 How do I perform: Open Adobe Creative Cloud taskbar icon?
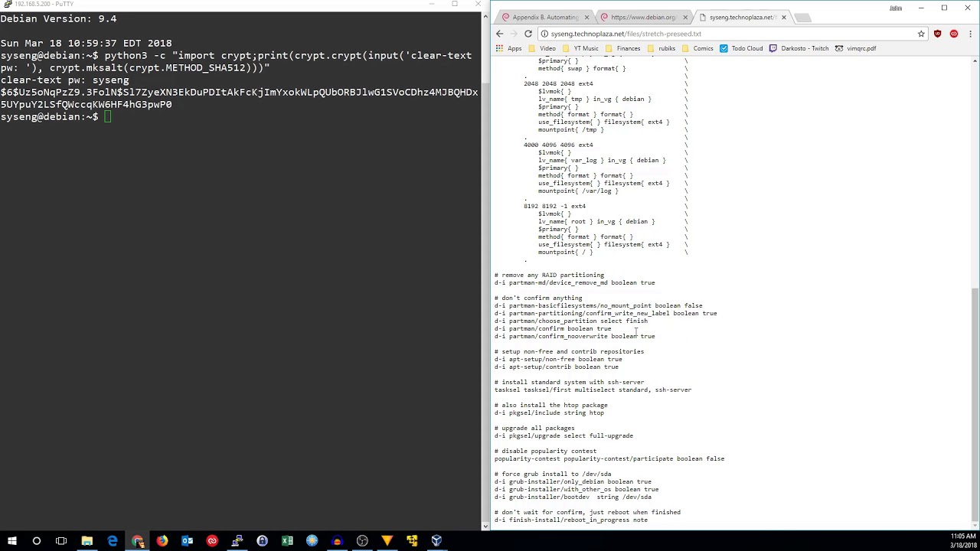pos(212,541)
